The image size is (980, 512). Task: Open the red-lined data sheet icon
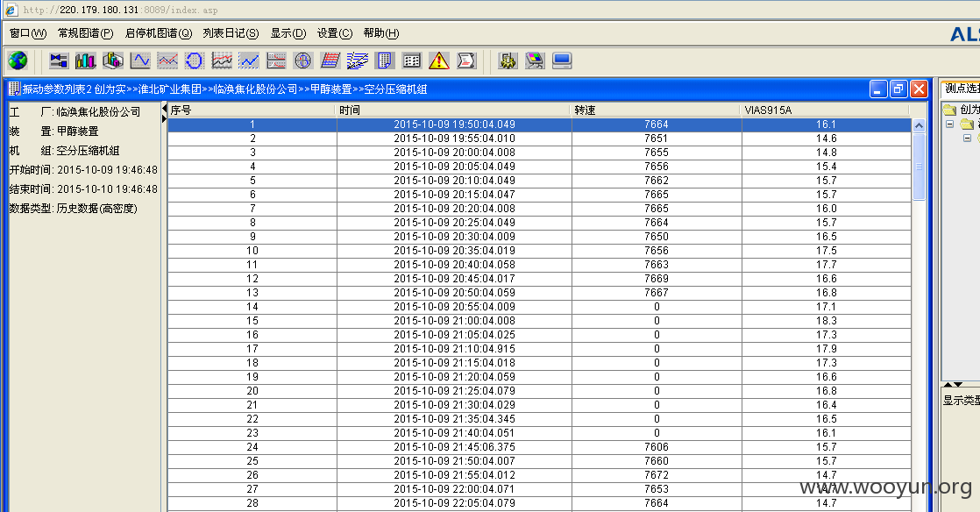(275, 60)
